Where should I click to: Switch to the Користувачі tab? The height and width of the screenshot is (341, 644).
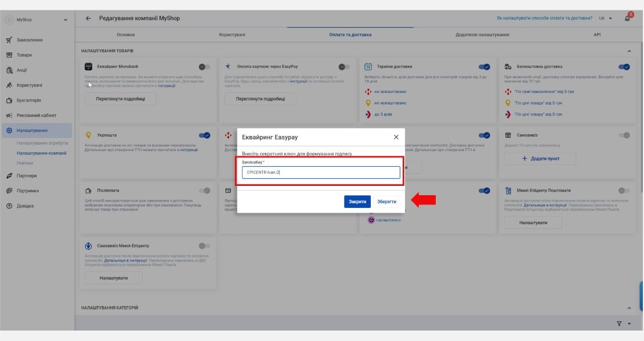[x=232, y=34]
